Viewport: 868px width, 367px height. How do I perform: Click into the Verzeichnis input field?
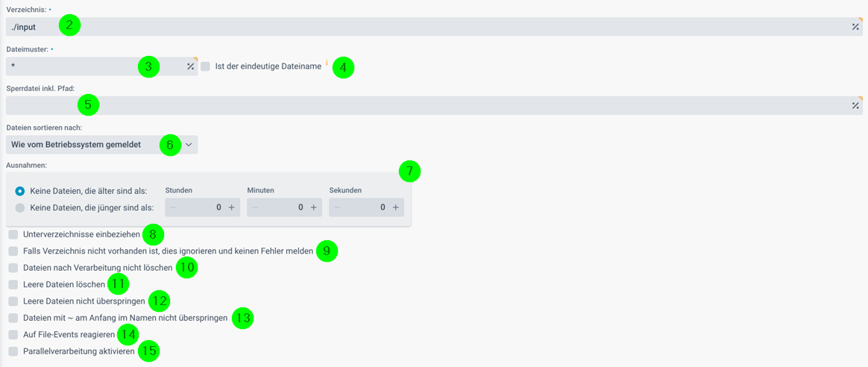[435, 27]
